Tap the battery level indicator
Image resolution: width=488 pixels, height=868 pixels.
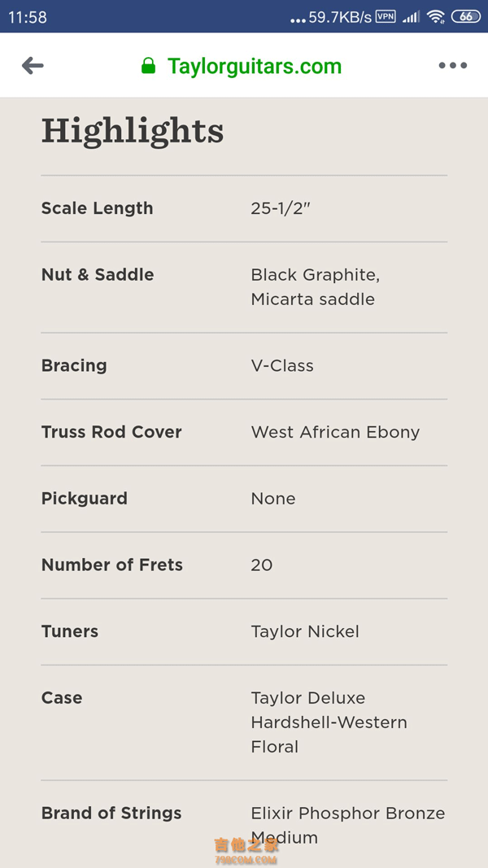click(466, 16)
